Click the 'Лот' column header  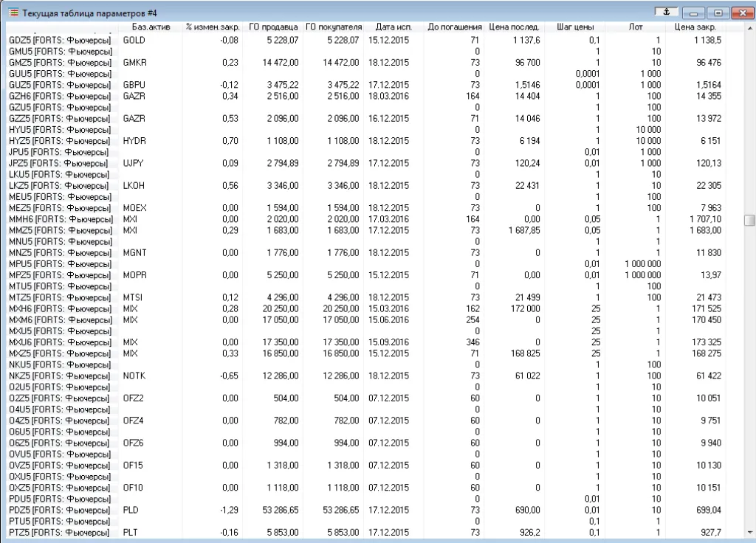coord(635,28)
